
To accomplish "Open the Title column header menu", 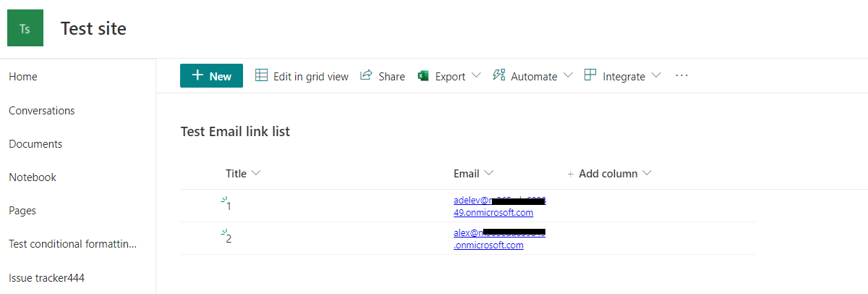I will click(242, 174).
